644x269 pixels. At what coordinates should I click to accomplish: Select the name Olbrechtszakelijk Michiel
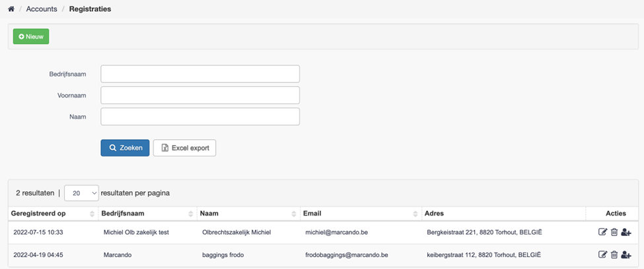[236, 233]
